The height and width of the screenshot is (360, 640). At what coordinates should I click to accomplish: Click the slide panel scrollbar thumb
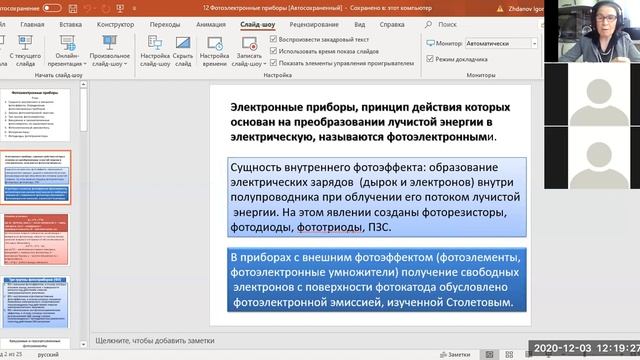[x=83, y=110]
